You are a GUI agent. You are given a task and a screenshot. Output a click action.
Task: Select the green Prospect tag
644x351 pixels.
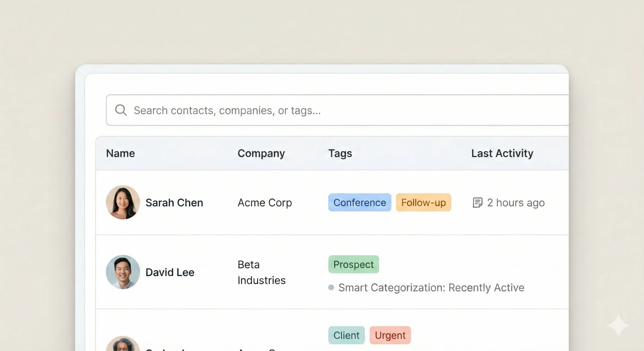click(x=354, y=264)
